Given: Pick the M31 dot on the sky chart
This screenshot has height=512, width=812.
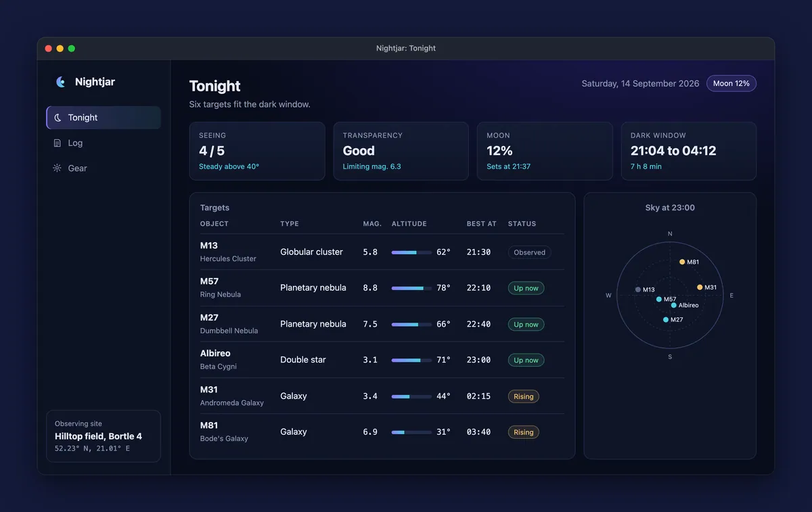Looking at the screenshot, I should point(700,287).
